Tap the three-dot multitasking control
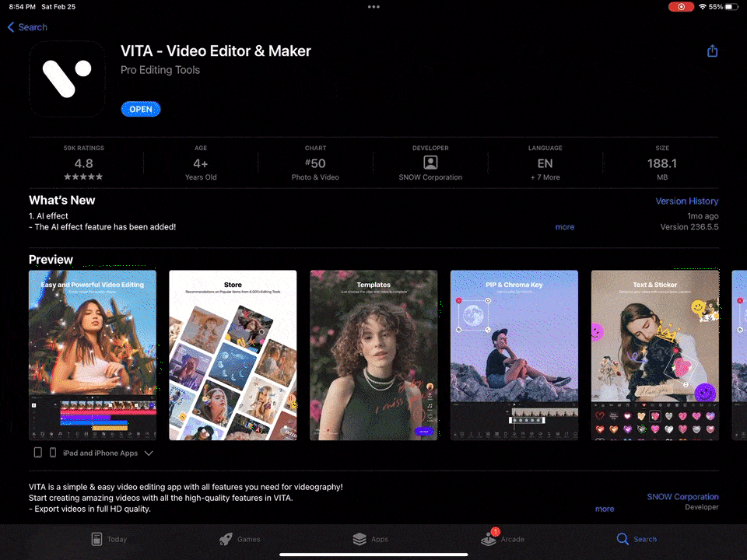 (x=373, y=7)
